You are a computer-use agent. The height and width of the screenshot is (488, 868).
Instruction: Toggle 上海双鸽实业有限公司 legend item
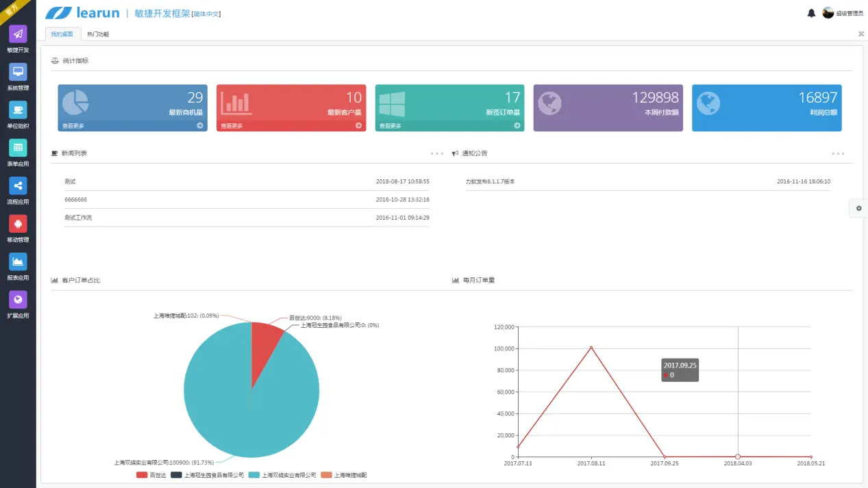[282, 474]
